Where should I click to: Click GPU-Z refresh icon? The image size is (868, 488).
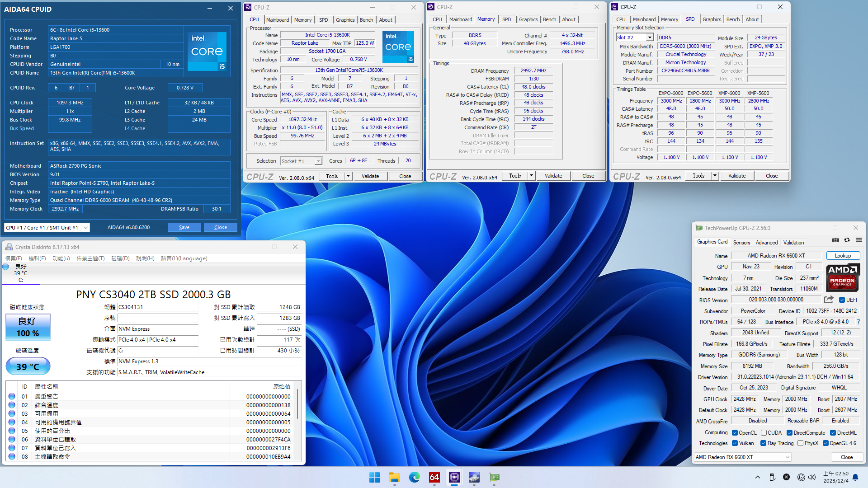click(x=847, y=240)
